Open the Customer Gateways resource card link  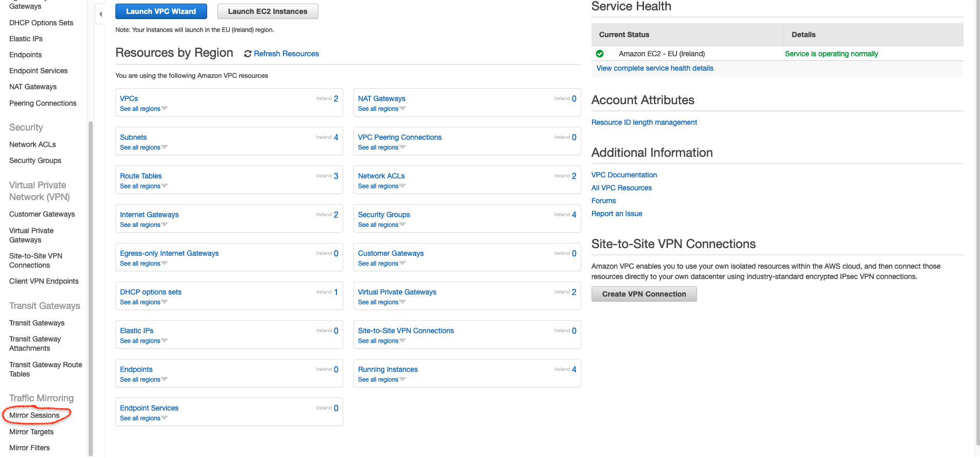(x=391, y=253)
